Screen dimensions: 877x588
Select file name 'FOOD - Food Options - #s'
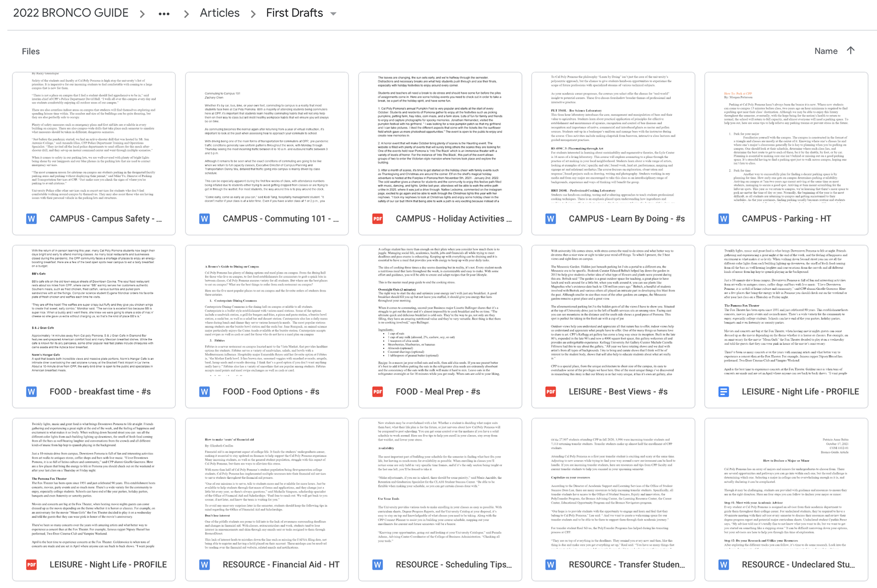pos(271,392)
